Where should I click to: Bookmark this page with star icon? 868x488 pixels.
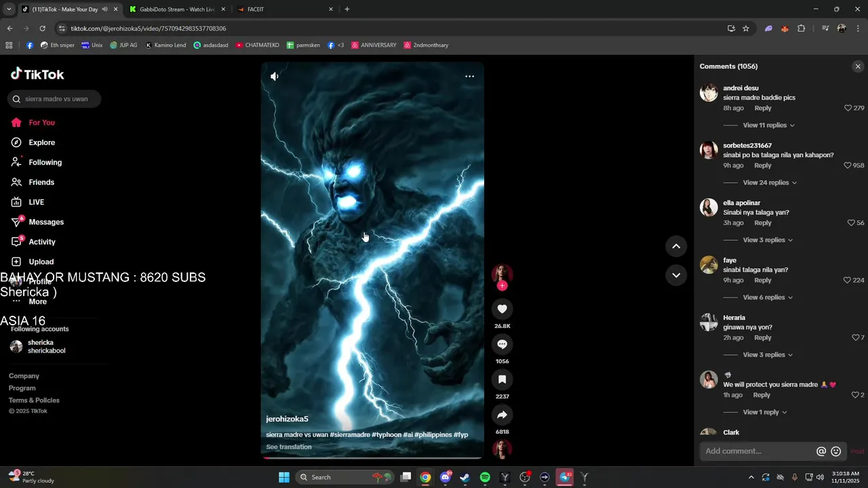coord(746,28)
